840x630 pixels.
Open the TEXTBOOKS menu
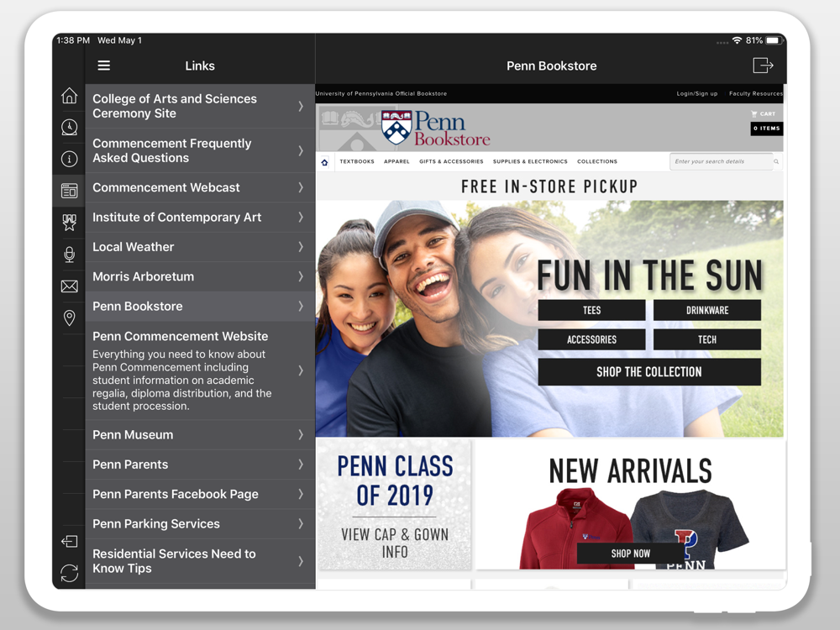coord(357,161)
